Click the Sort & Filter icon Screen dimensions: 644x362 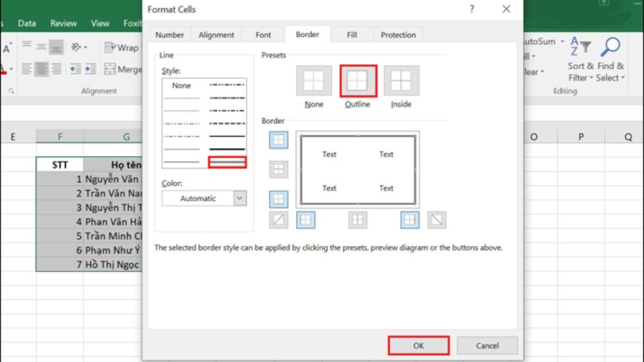pos(580,47)
